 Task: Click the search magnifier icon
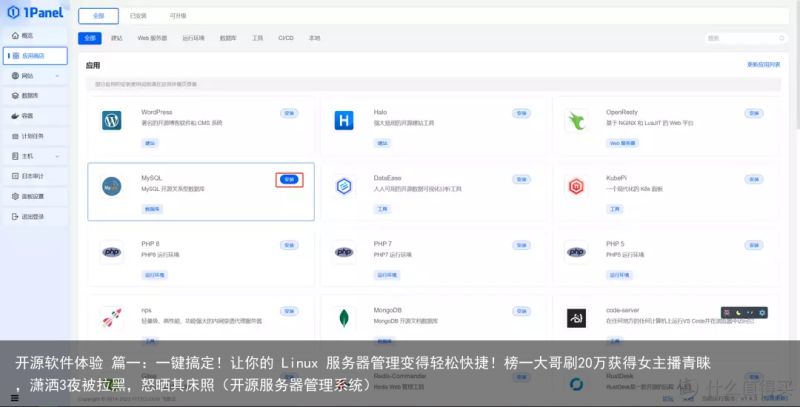782,38
